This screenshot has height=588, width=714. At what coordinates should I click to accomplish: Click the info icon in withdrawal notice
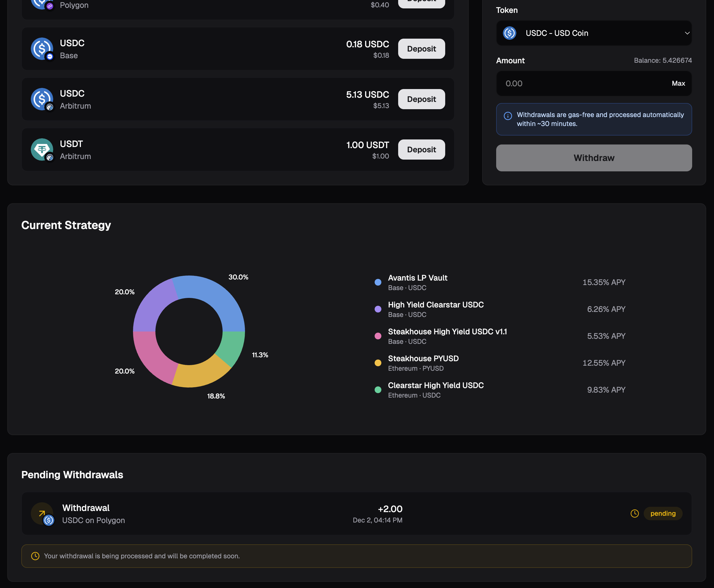508,116
